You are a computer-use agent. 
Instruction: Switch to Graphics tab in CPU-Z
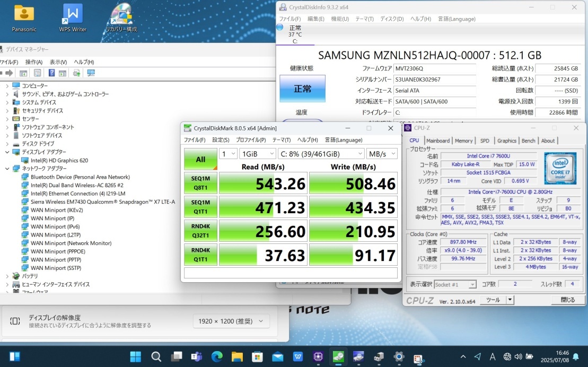[507, 141]
